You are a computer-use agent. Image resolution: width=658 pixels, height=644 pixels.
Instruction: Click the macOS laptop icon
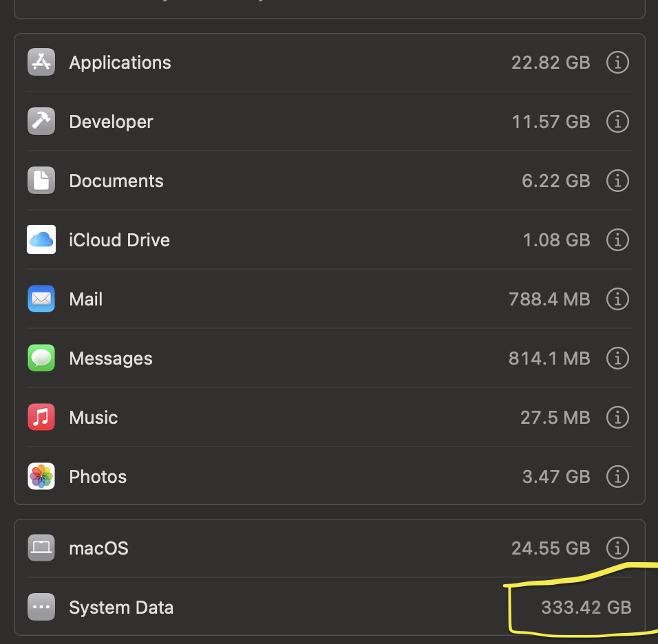pos(41,548)
